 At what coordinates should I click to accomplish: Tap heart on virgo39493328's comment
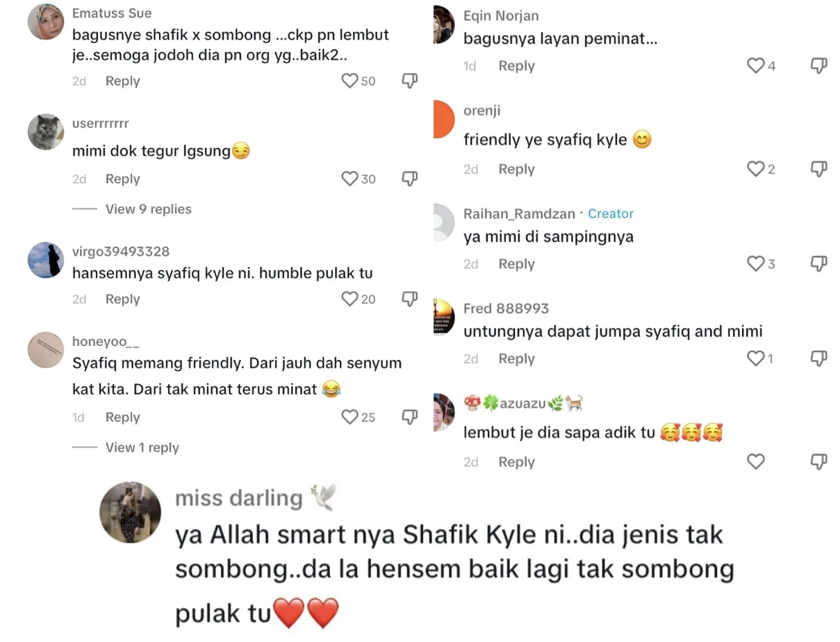(349, 299)
